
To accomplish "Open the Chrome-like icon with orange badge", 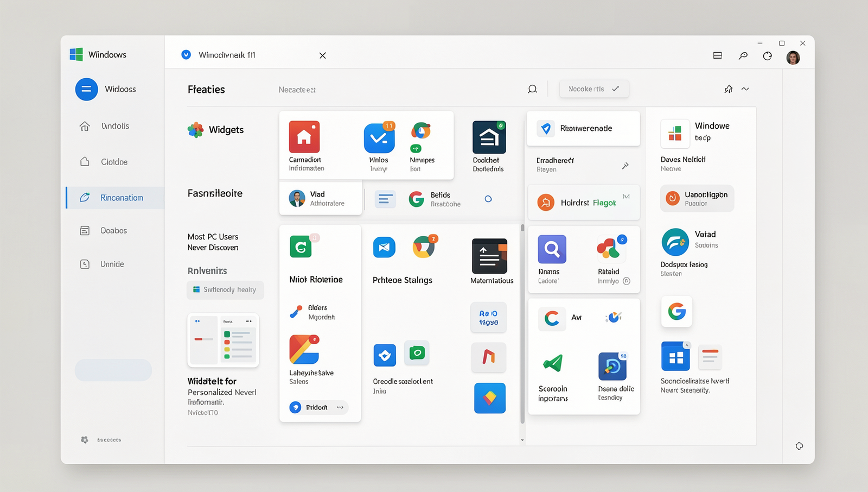I will coord(424,247).
